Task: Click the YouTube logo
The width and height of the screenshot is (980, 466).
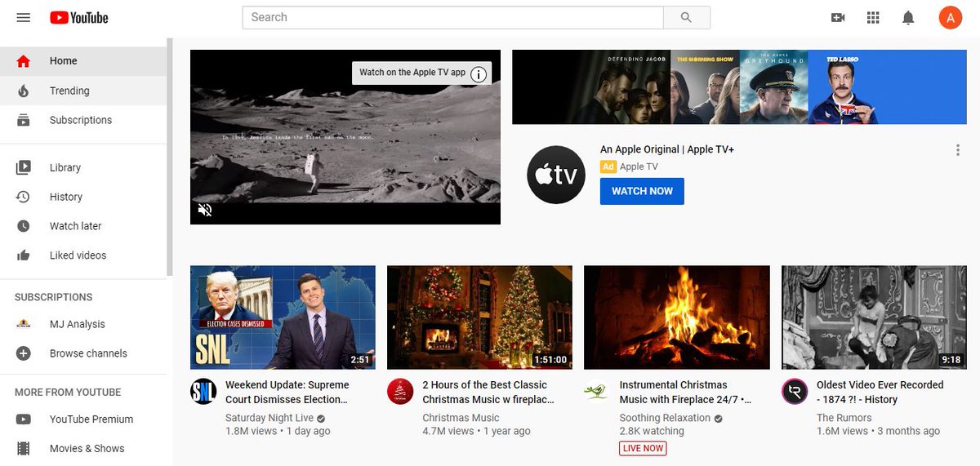Action: pos(78,17)
